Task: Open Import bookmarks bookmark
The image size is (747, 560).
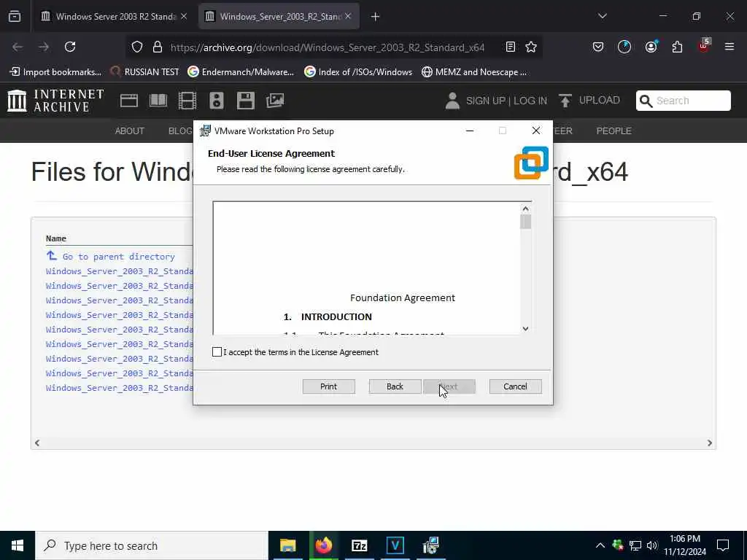Action: pyautogui.click(x=55, y=72)
